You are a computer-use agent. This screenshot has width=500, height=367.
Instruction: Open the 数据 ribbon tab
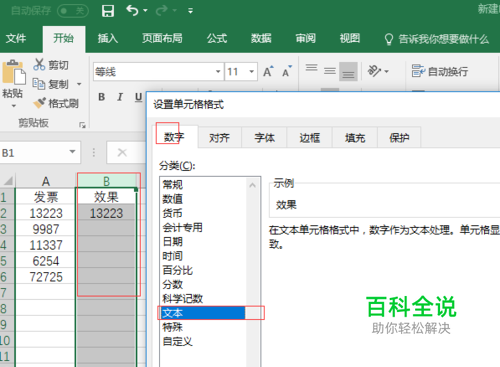point(261,38)
